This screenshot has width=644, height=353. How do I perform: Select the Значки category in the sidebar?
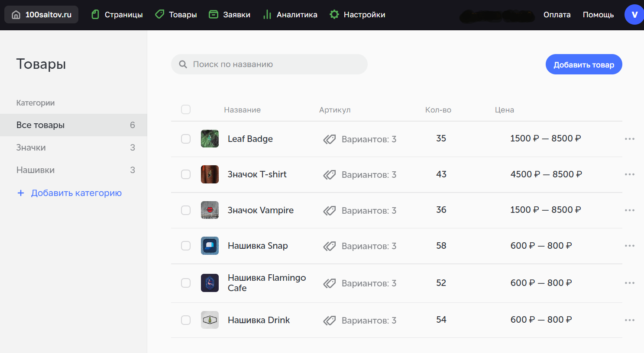(31, 148)
